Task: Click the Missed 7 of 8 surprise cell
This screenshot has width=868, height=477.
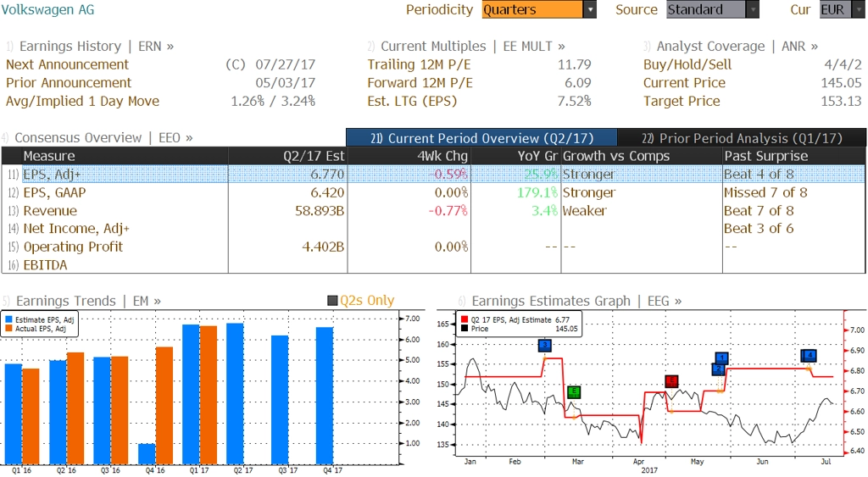Action: [765, 192]
